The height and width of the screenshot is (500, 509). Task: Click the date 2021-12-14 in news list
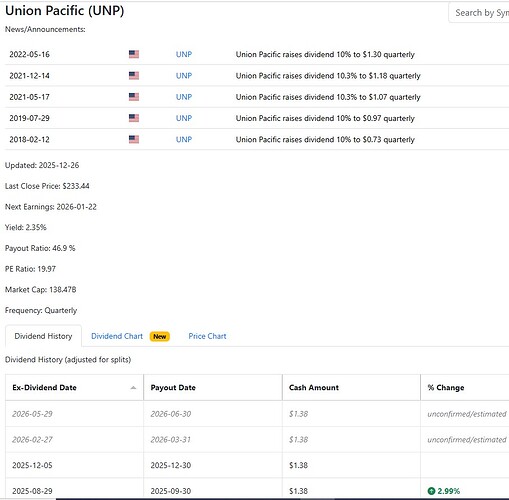pos(29,76)
